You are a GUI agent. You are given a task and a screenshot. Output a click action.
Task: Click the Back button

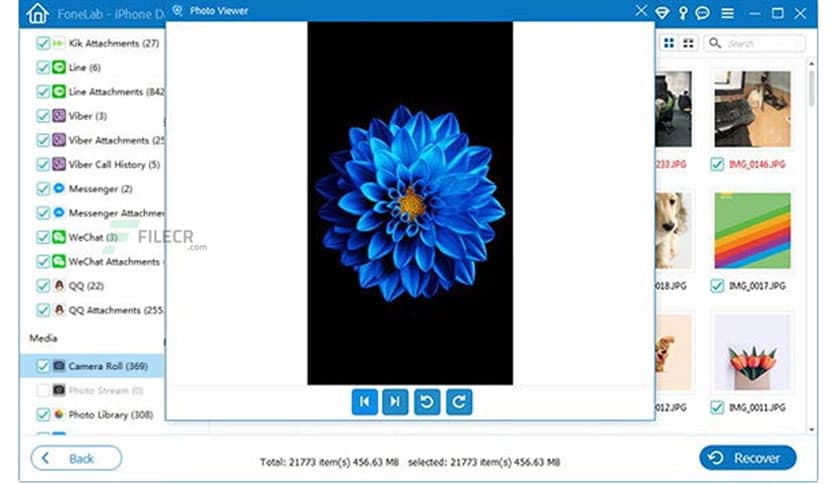(x=76, y=458)
